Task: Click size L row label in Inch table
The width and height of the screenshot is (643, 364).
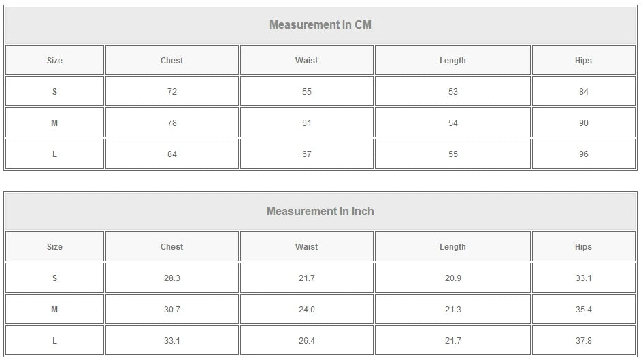Action: (x=54, y=341)
